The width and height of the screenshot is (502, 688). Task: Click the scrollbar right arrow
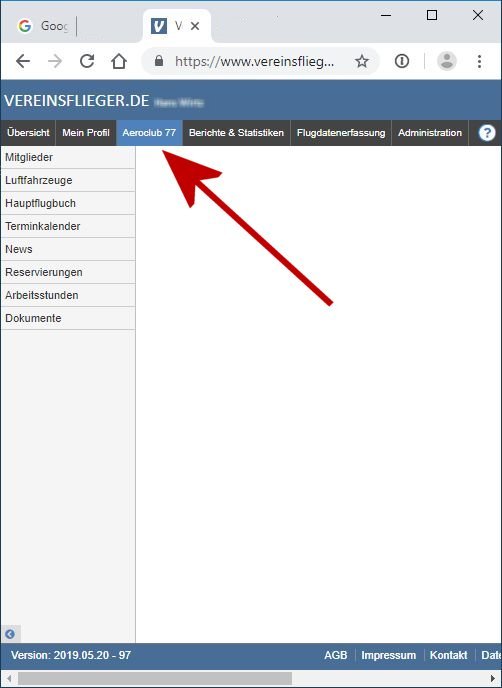492,678
